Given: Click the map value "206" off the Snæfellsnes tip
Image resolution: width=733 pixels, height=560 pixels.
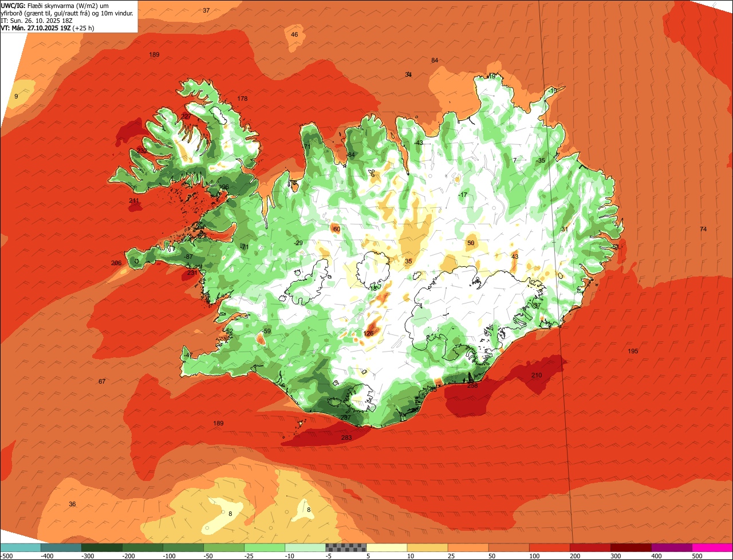Looking at the screenshot, I should 116,263.
